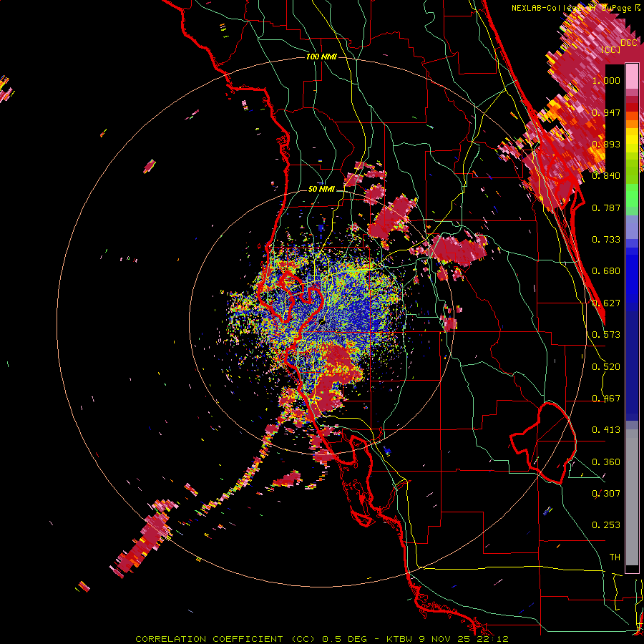Image resolution: width=644 pixels, height=644 pixels.
Task: Click the "0.5 DEG" elevation angle text
Action: 344,639
